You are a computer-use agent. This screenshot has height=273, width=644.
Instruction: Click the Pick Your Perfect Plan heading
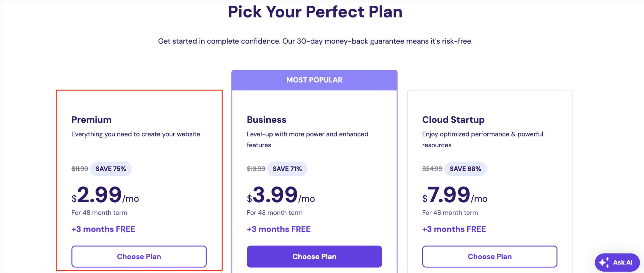pos(315,12)
